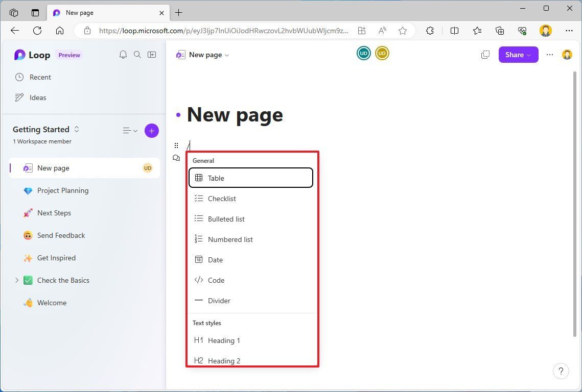Select Heading 1 under Text styles
Image resolution: width=582 pixels, height=392 pixels.
[x=224, y=340]
